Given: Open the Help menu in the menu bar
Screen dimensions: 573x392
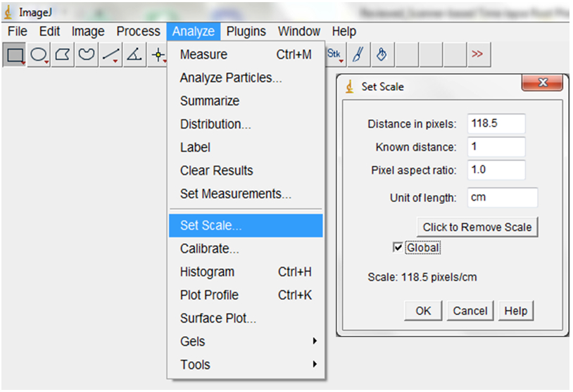Looking at the screenshot, I should [x=344, y=32].
